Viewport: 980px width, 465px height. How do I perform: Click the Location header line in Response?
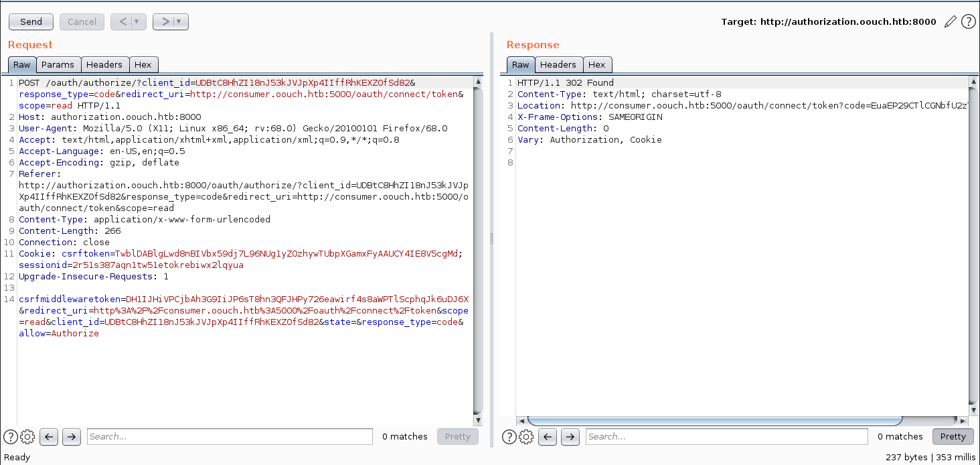pos(743,105)
